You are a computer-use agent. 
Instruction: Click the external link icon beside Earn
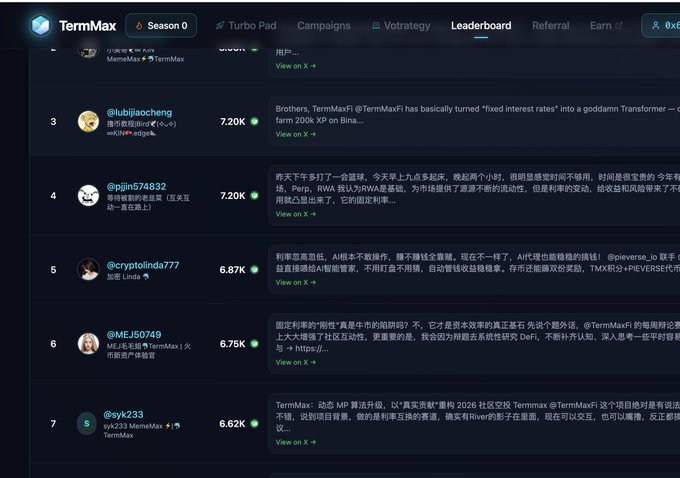point(619,26)
